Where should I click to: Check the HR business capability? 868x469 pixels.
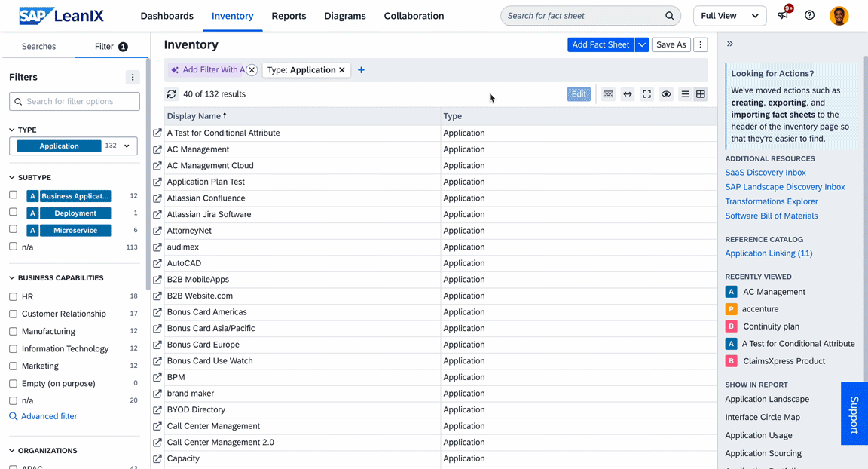tap(14, 297)
